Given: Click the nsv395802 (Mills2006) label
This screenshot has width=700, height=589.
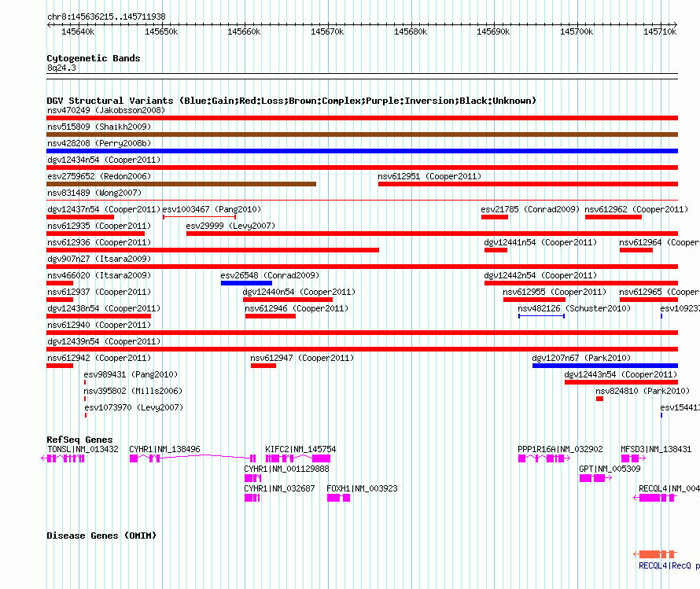Looking at the screenshot, I should 133,391.
